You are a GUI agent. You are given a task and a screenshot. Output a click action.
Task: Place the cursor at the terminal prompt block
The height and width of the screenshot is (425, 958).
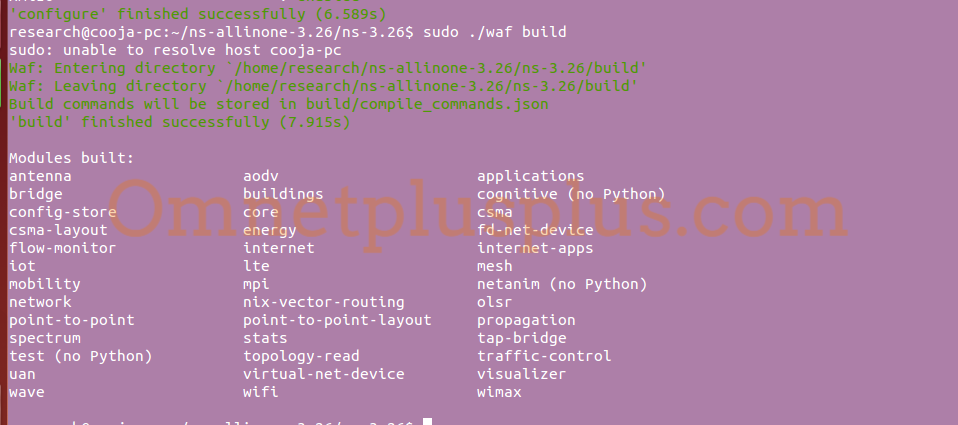coord(428,421)
